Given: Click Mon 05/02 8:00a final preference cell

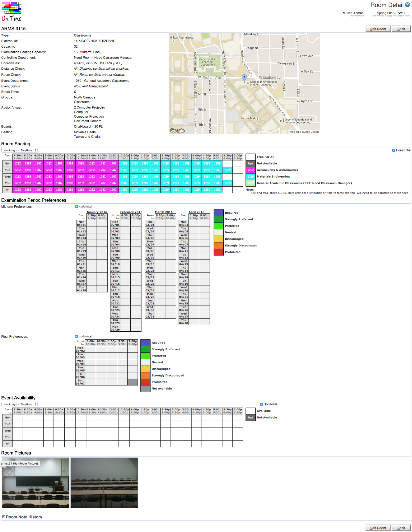Looking at the screenshot, I should coord(90,349).
